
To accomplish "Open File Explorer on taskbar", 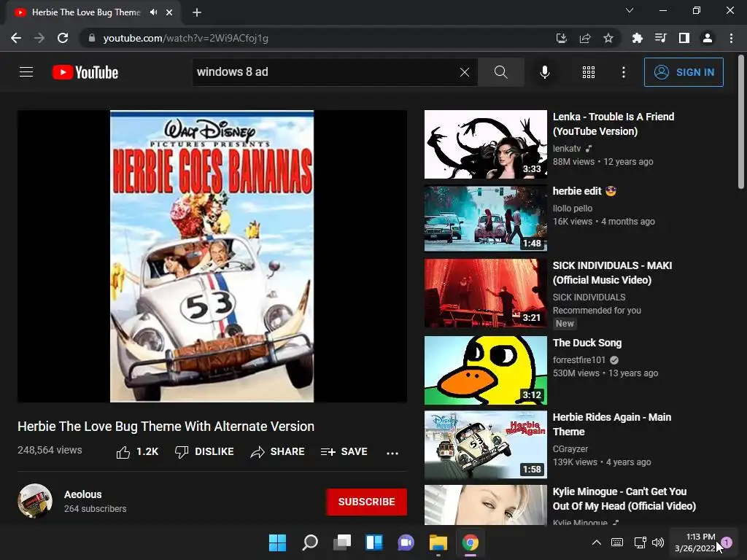I will point(438,542).
